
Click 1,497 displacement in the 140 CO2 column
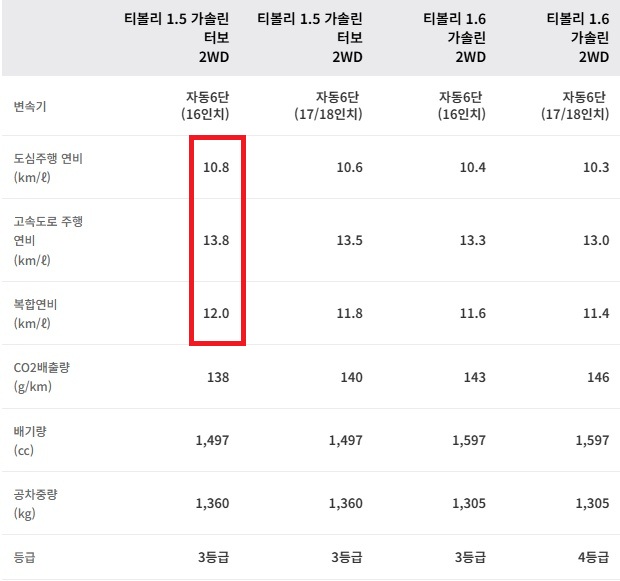click(346, 440)
